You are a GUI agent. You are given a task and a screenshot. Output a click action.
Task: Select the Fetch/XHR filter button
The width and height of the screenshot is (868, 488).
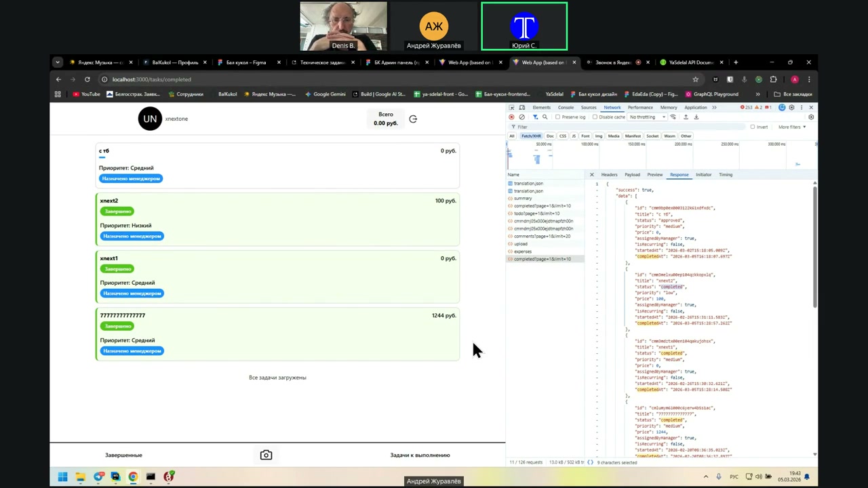(531, 136)
